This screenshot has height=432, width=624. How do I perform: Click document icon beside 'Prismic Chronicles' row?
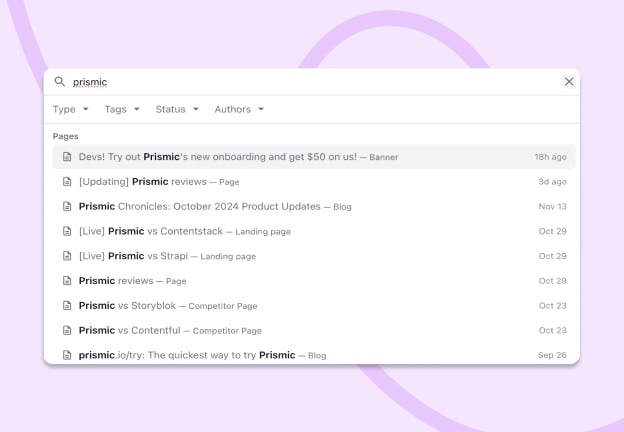point(67,206)
